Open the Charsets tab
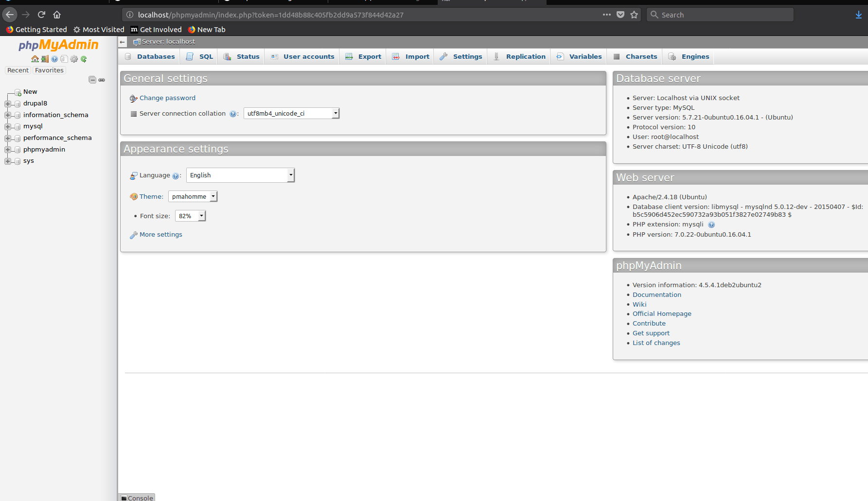 pos(636,56)
